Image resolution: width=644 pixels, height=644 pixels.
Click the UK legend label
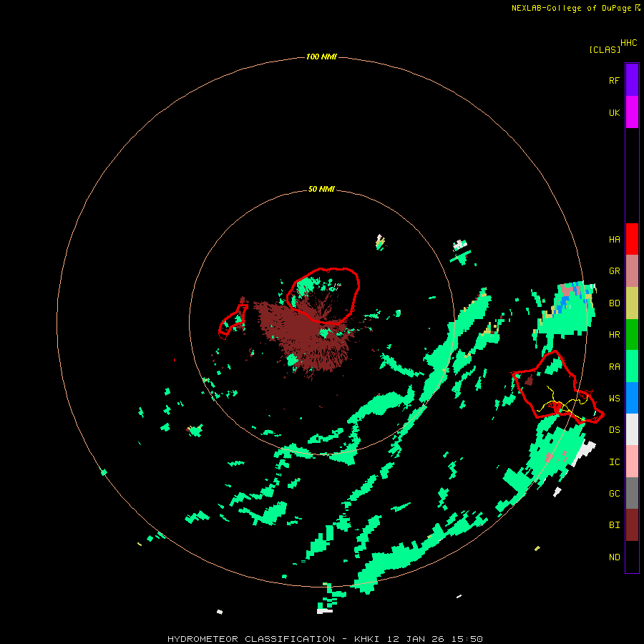pyautogui.click(x=614, y=112)
